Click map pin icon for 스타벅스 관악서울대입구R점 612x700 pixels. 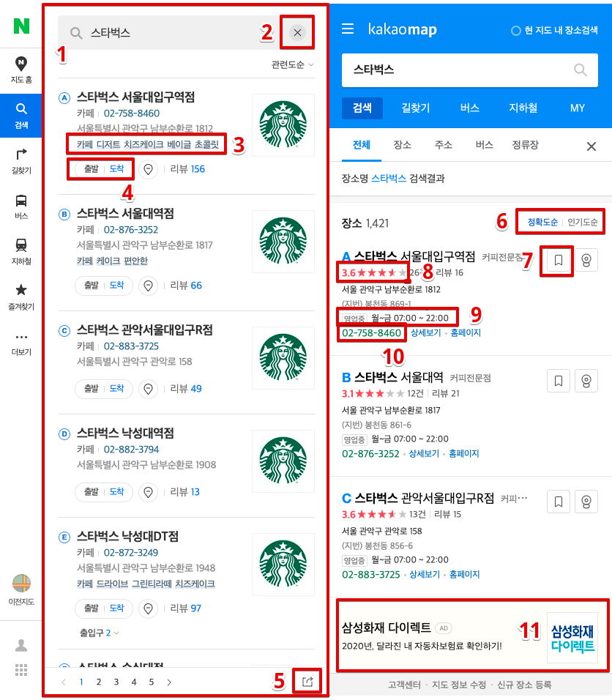[148, 389]
